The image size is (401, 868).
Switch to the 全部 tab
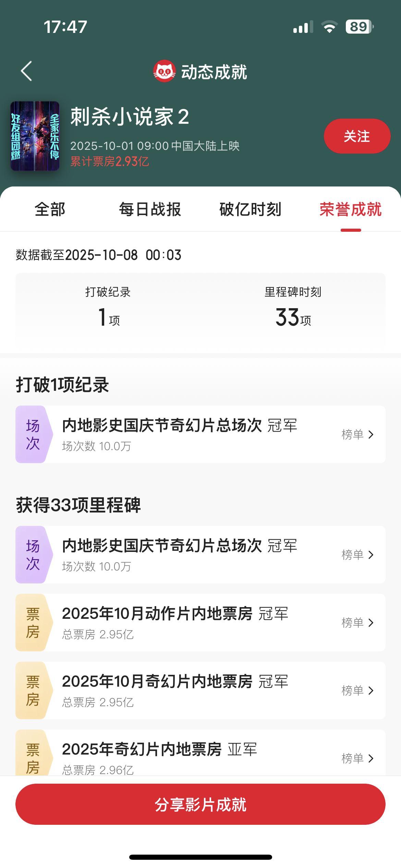(50, 209)
